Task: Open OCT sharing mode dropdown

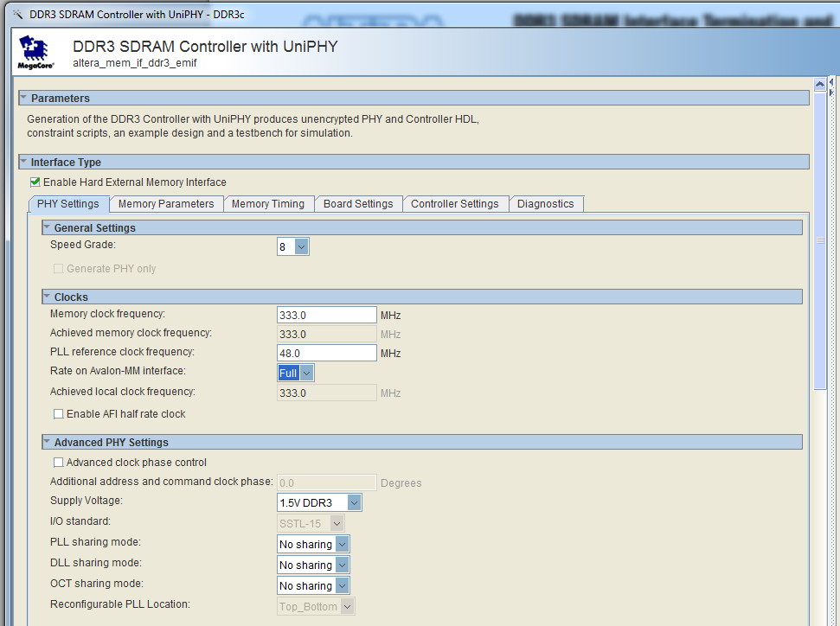Action: click(x=313, y=586)
